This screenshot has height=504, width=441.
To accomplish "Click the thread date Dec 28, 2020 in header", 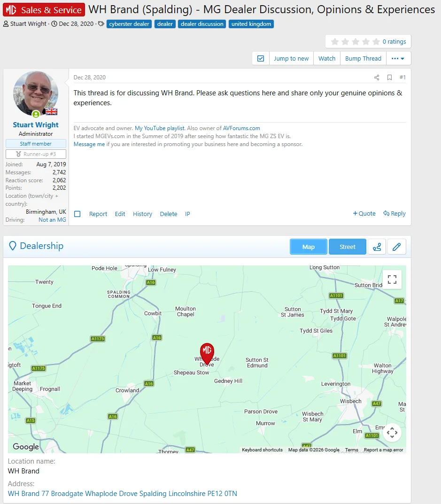I will [76, 24].
